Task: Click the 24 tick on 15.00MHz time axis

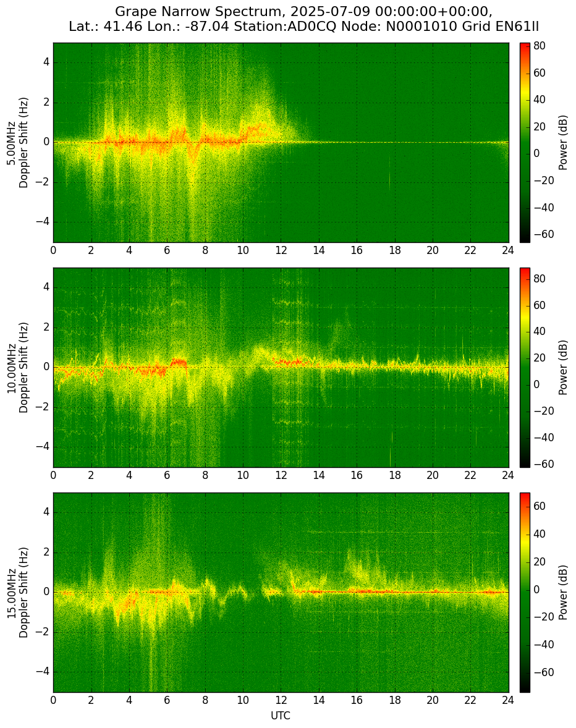Action: pyautogui.click(x=508, y=700)
